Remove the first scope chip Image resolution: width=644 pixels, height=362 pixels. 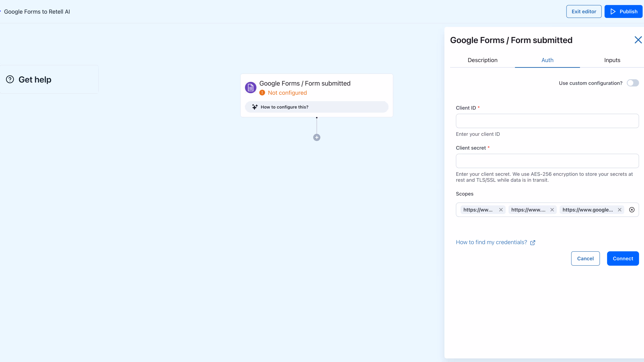pyautogui.click(x=501, y=210)
